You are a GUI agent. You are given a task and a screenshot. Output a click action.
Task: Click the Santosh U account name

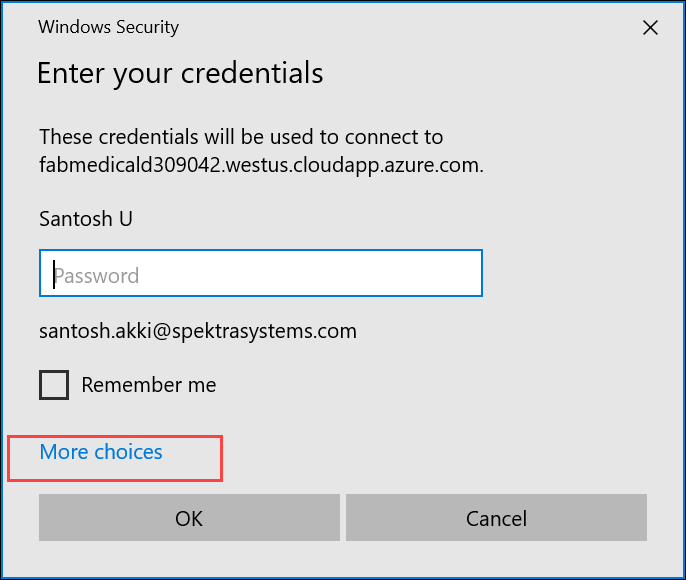pos(86,218)
